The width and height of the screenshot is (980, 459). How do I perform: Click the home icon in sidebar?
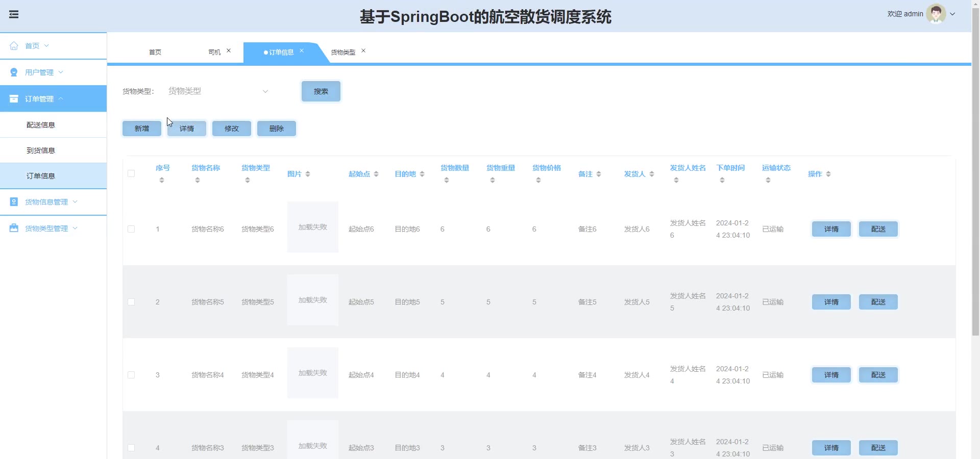(14, 46)
